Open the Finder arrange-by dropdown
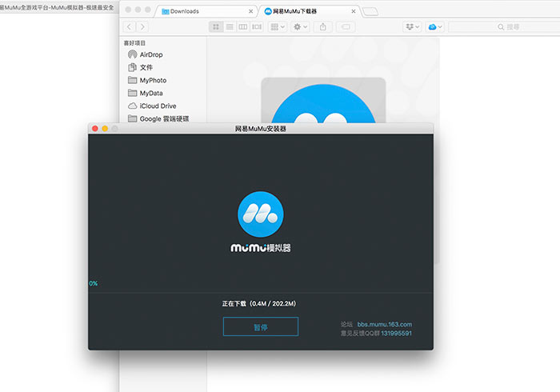This screenshot has height=392, width=560. 278,26
